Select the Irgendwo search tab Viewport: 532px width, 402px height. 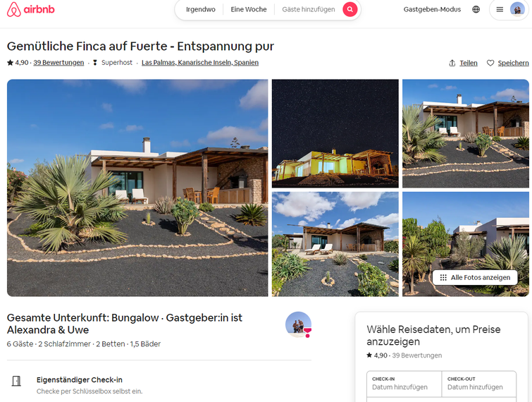pos(201,9)
